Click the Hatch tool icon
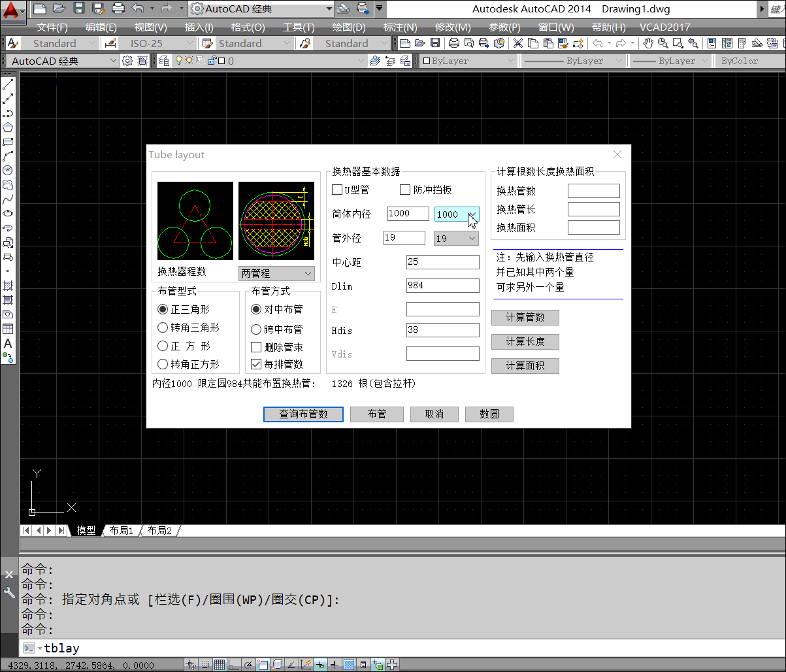This screenshot has height=672, width=786. point(8,286)
